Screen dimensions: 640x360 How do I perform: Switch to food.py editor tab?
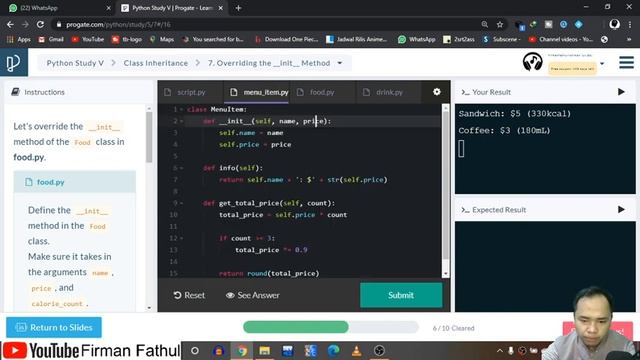tap(322, 92)
